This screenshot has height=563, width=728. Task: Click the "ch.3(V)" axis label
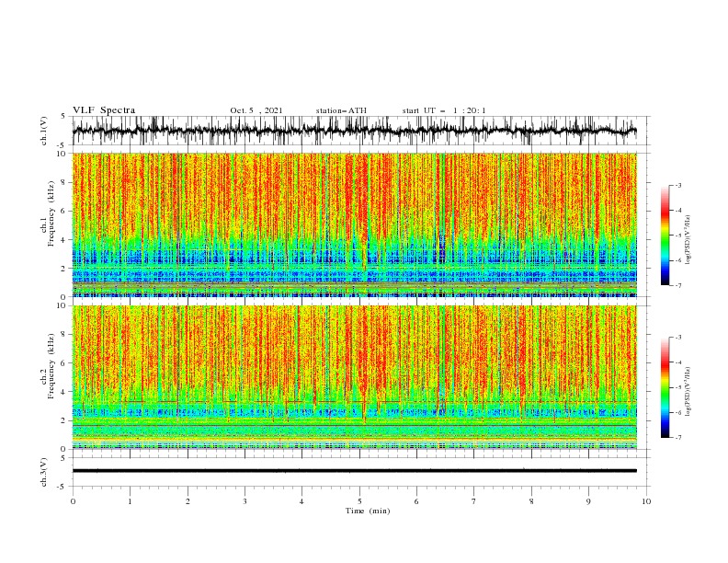pyautogui.click(x=44, y=472)
